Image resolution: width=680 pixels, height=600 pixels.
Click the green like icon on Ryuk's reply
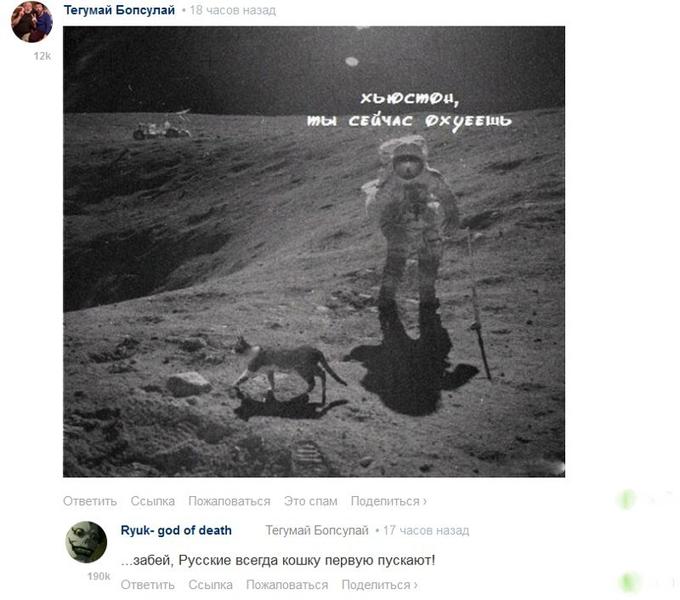(628, 582)
